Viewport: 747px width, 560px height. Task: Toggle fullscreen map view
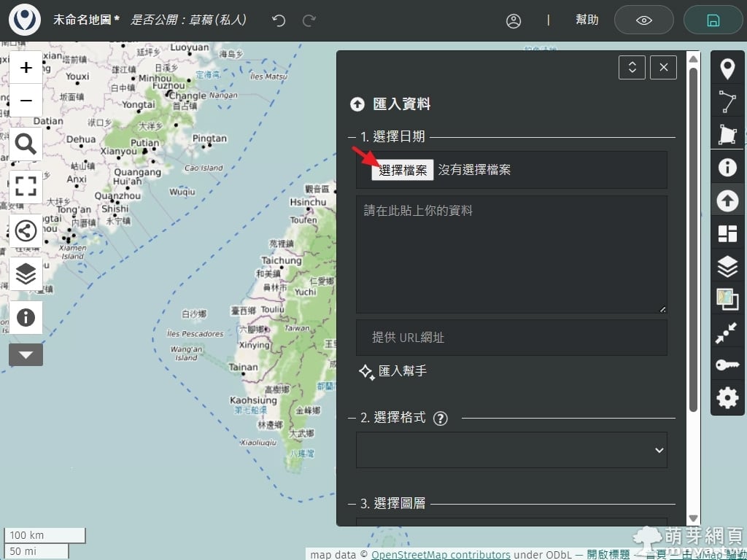(26, 187)
